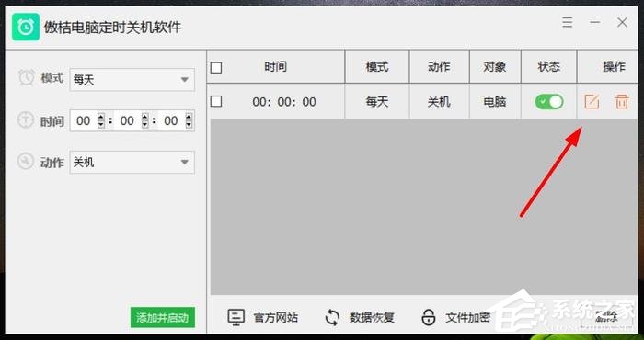The height and width of the screenshot is (340, 644).
Task: Click the 动作 column header
Action: (x=439, y=67)
